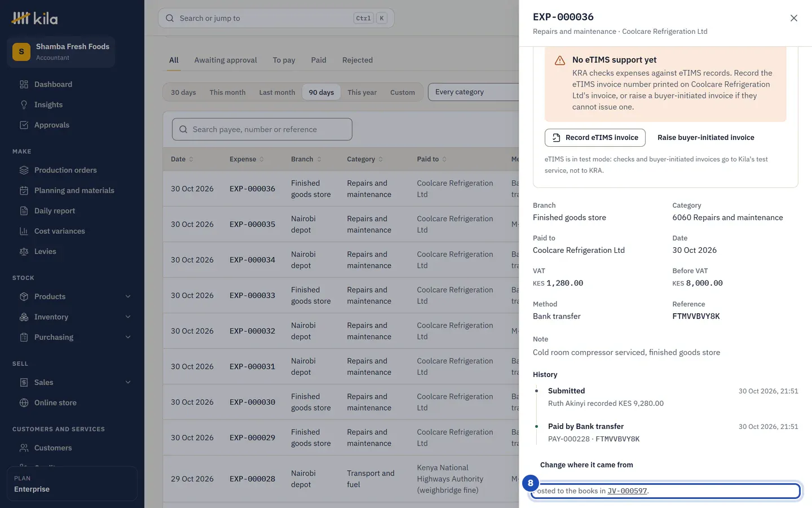Expand the Products submenu chevron
Viewport: 812px width, 508px height.
tap(128, 297)
